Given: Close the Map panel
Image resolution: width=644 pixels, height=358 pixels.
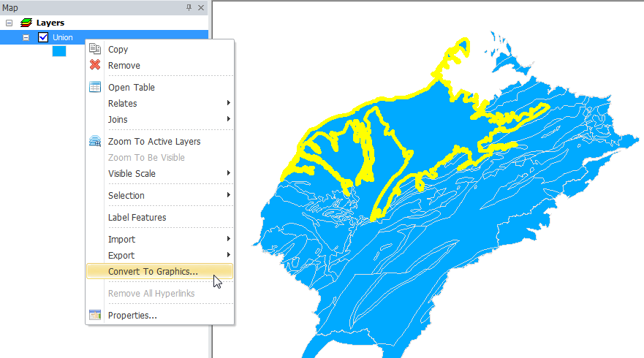Looking at the screenshot, I should click(201, 7).
